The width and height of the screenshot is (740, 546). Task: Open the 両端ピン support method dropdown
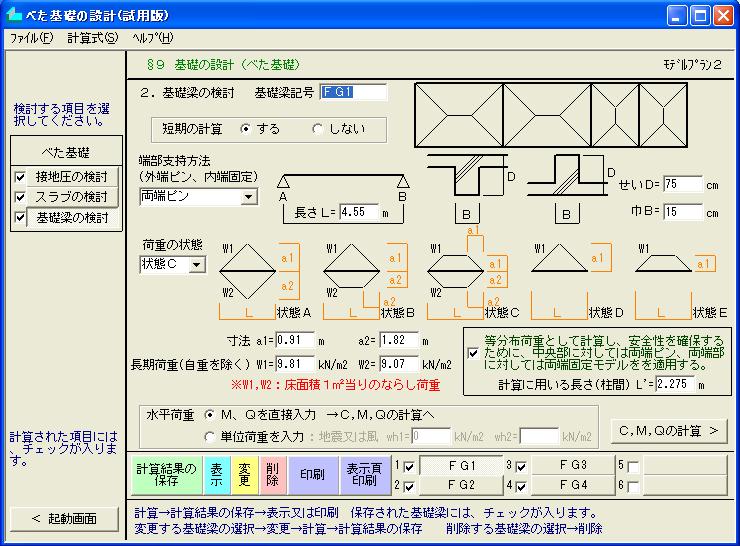tap(248, 197)
